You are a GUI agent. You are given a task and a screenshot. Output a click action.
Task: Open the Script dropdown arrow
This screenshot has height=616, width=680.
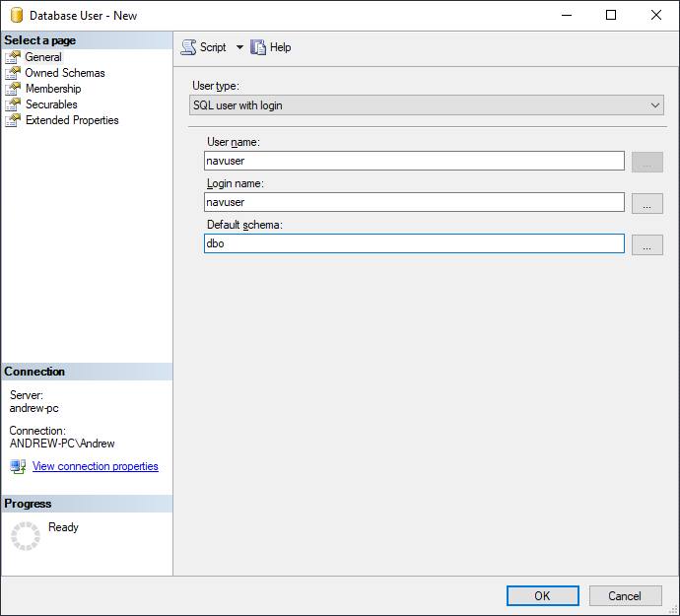239,47
